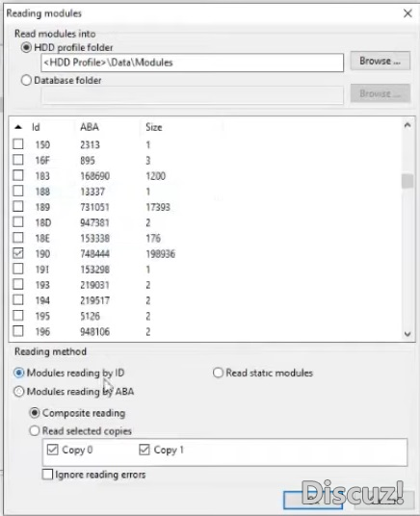Check the box for module 183
The image size is (420, 516).
18,175
